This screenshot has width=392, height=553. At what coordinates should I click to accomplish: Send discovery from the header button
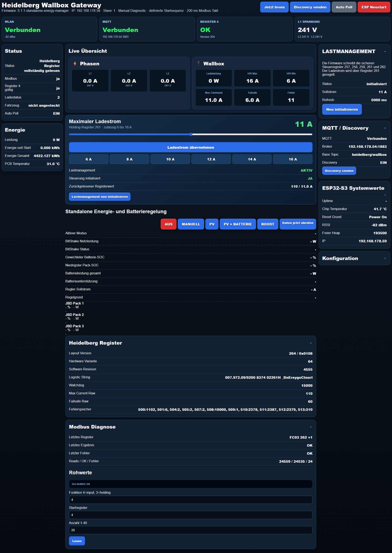point(310,7)
